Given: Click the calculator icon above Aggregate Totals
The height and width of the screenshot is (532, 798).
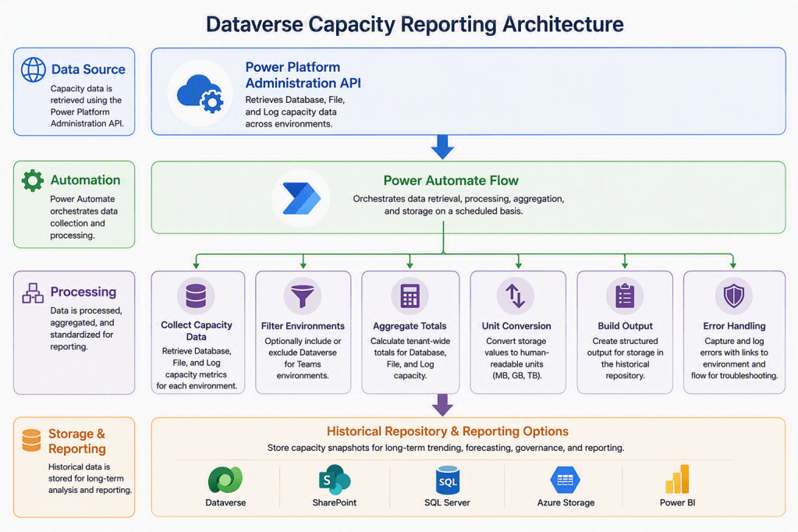Looking at the screenshot, I should [410, 296].
